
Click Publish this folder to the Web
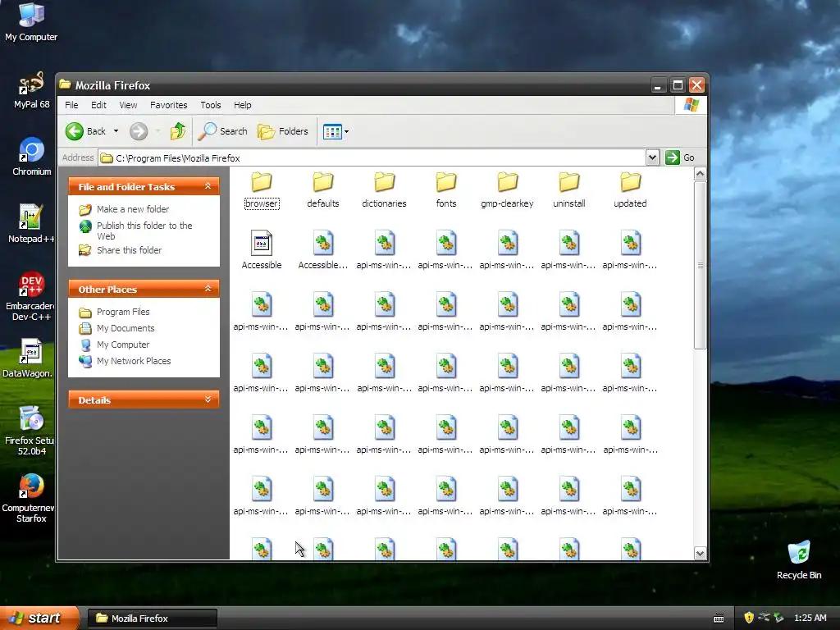point(135,231)
